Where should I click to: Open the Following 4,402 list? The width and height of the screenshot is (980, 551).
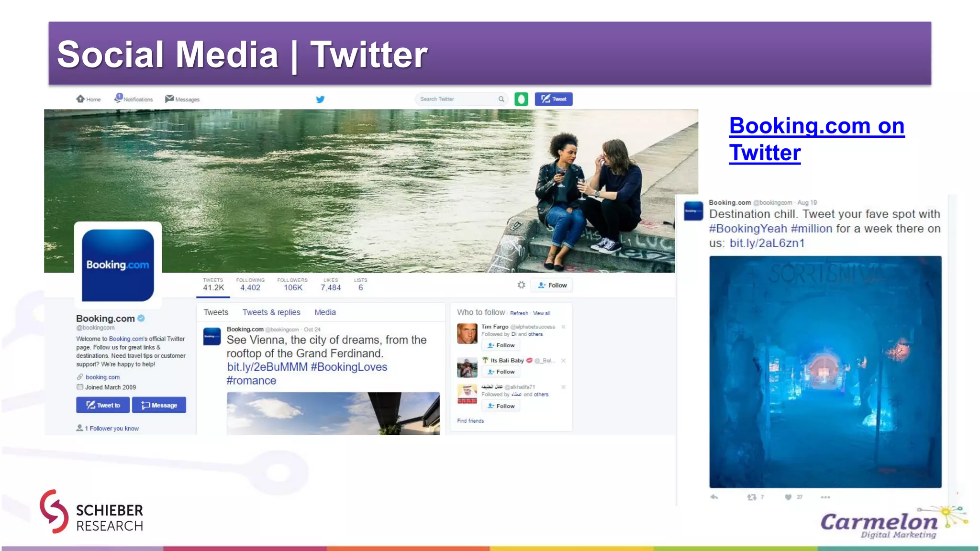[250, 284]
